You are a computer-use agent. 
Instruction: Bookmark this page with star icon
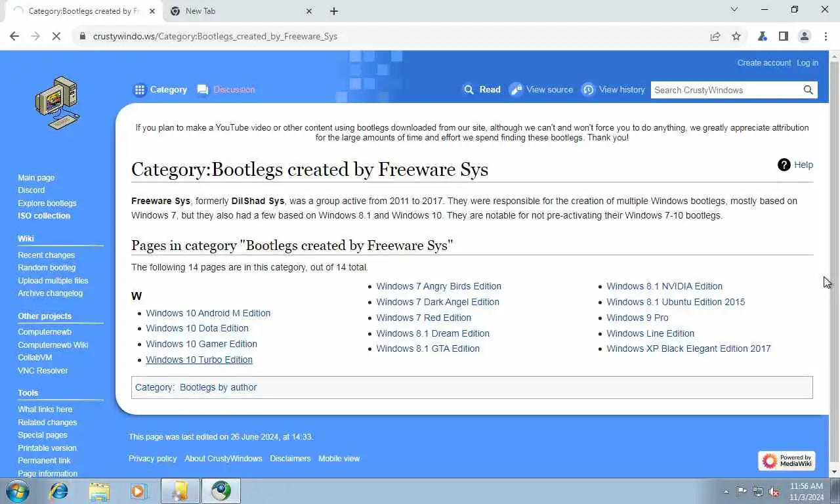click(x=736, y=36)
